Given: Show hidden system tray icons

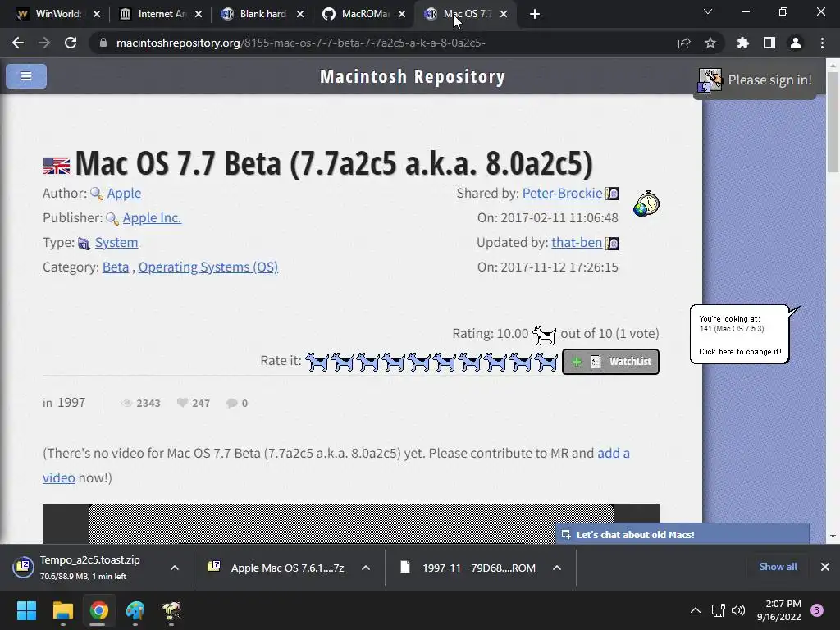Looking at the screenshot, I should point(696,610).
